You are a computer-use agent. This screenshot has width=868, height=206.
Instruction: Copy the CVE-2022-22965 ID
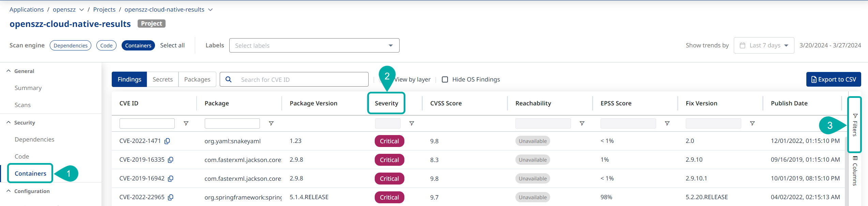[x=171, y=197]
